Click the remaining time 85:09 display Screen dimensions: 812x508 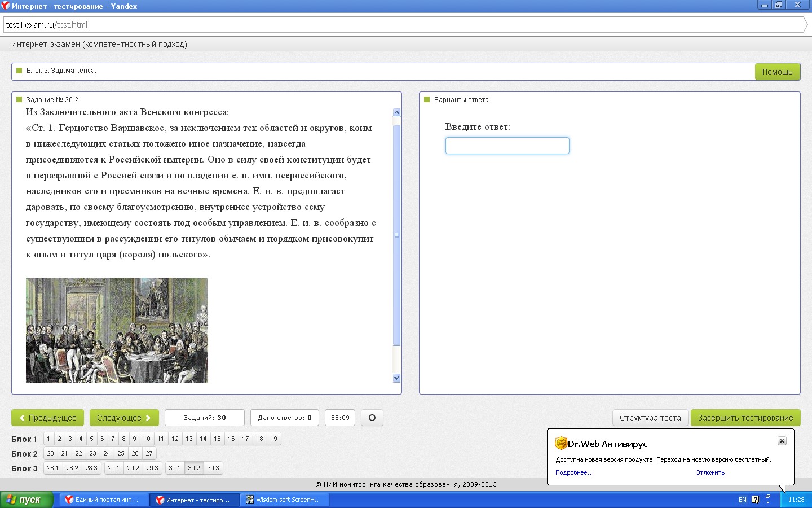[x=340, y=418]
